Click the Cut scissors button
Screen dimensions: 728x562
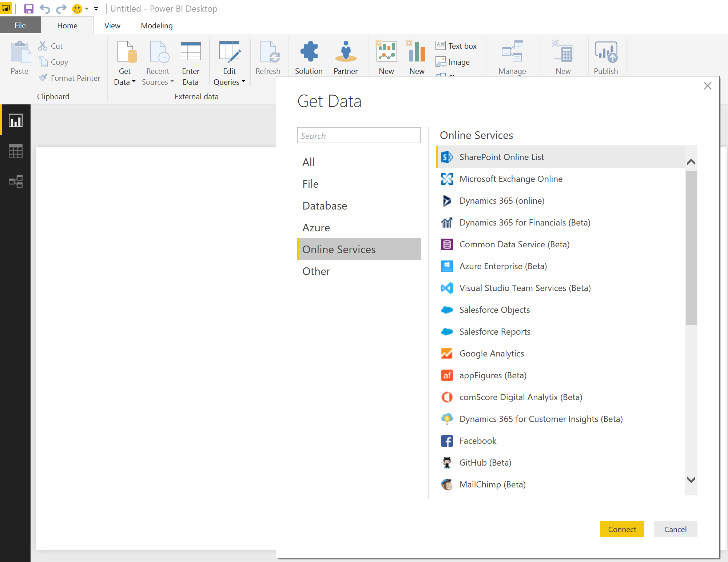(51, 46)
